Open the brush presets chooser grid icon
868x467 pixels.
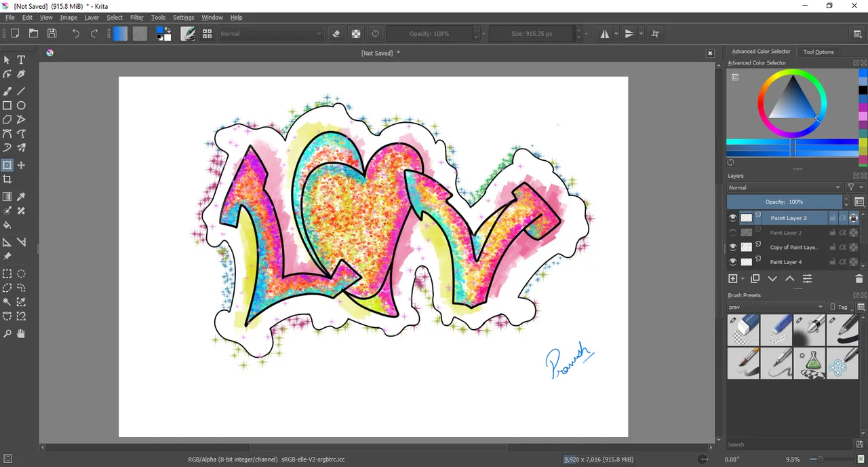207,33
